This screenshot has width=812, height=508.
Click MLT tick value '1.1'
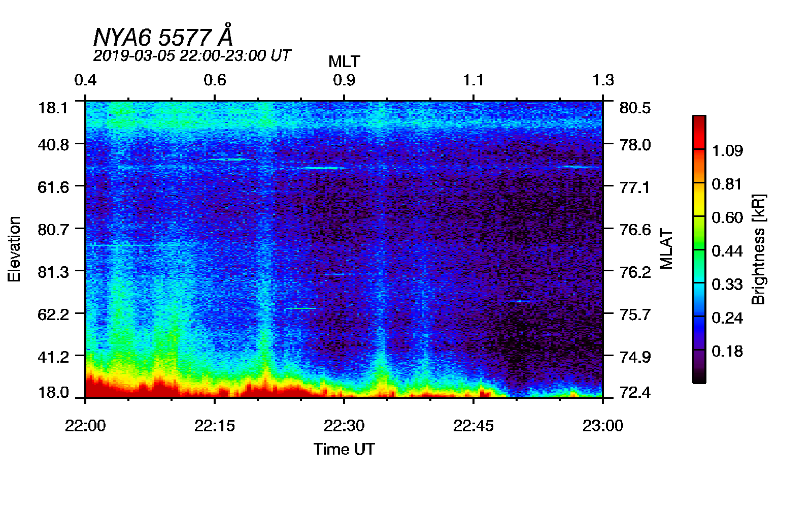pyautogui.click(x=473, y=80)
